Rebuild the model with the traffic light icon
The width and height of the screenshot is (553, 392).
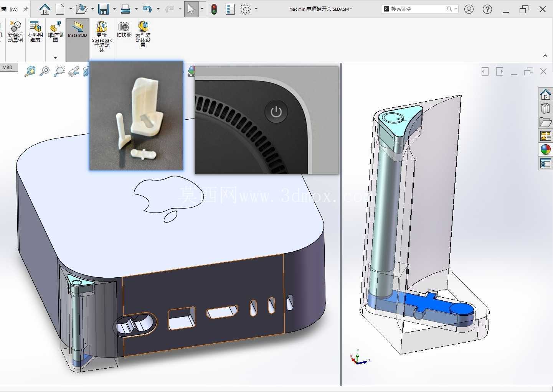pos(214,9)
